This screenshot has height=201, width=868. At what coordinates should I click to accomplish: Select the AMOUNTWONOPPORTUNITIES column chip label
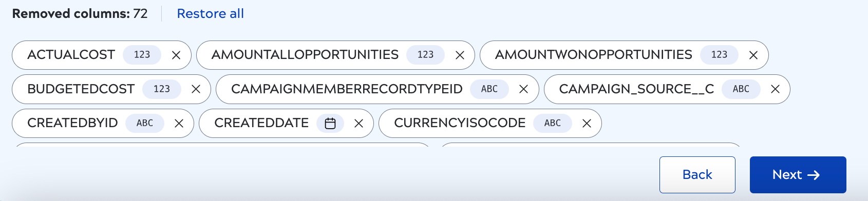click(x=593, y=54)
